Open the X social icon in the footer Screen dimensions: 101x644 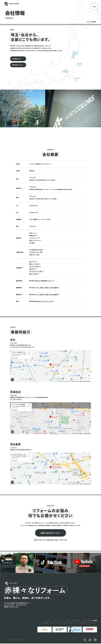[84, 640]
